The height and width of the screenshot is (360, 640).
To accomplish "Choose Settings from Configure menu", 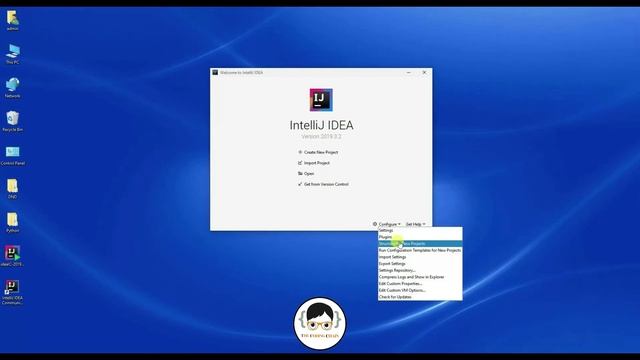I will click(420, 230).
